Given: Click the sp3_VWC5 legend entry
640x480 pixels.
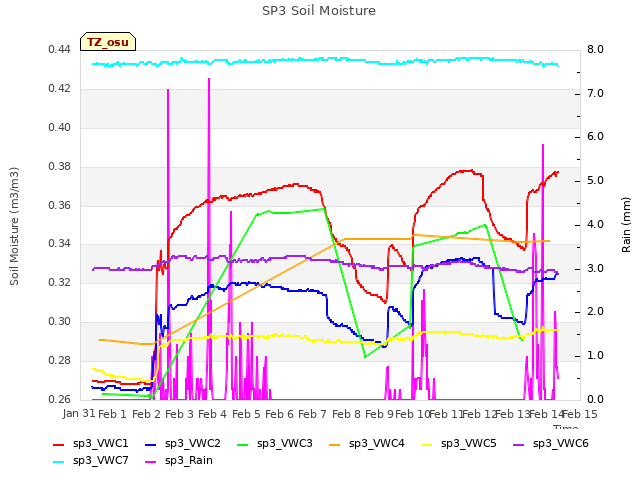Looking at the screenshot, I should [459, 444].
